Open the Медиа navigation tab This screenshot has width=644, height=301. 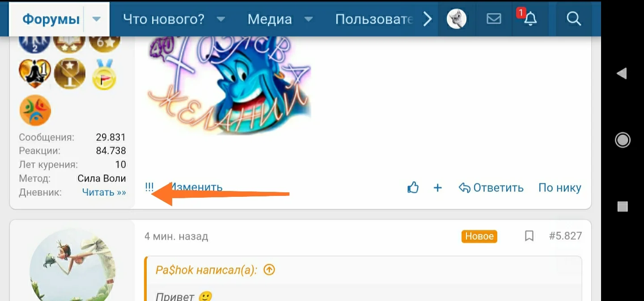click(270, 19)
